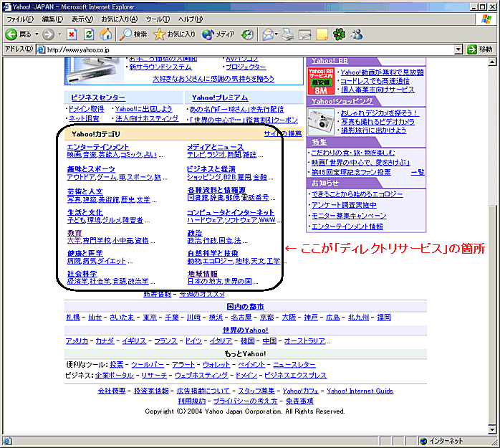Open the メディアとニュース category link

[x=215, y=147]
